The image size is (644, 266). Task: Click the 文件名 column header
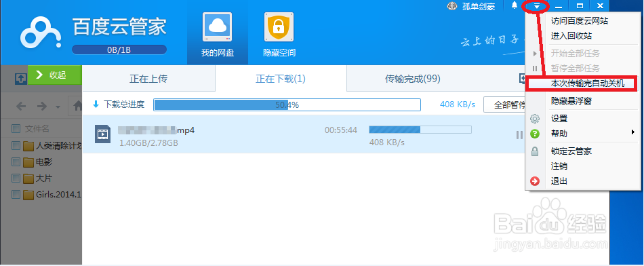[37, 129]
